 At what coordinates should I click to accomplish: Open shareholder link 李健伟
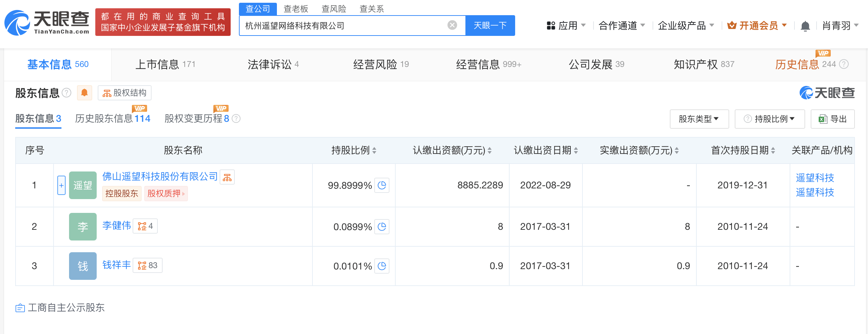point(116,226)
